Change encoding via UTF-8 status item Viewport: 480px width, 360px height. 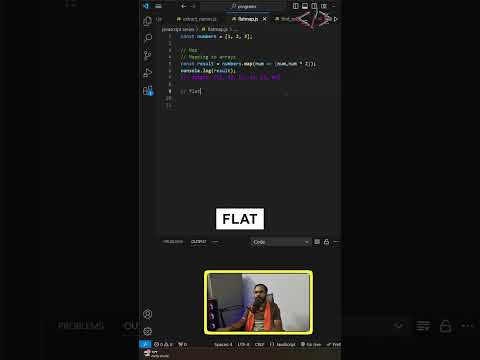[243, 344]
